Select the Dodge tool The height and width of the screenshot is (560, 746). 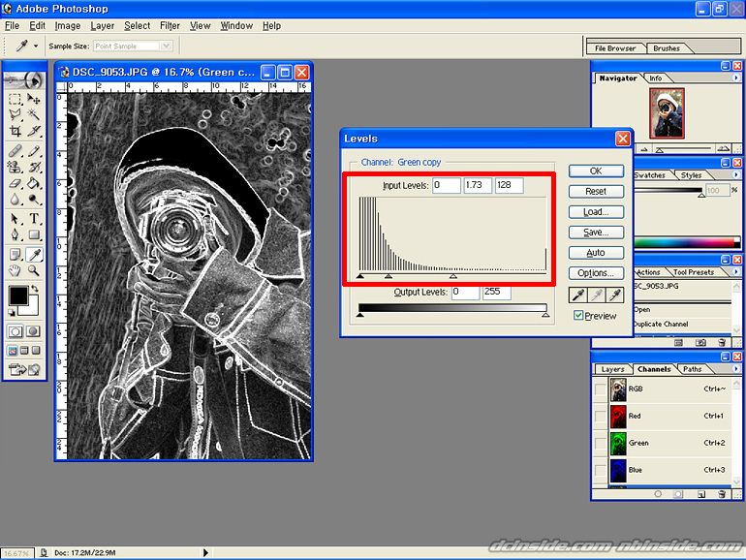click(x=33, y=199)
